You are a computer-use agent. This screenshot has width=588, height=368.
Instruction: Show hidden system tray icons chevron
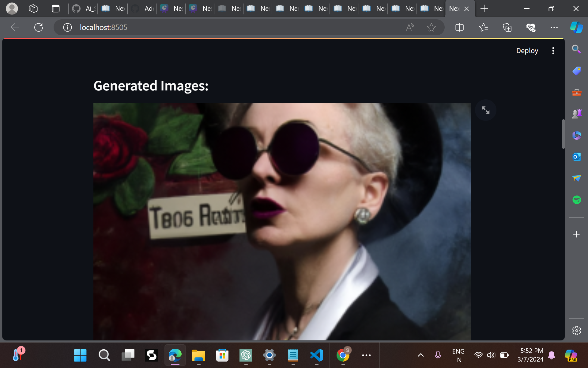[x=420, y=355]
